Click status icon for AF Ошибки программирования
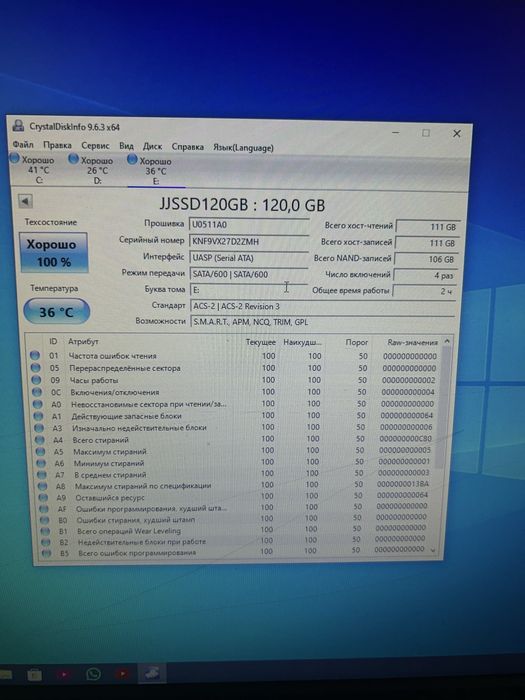The width and height of the screenshot is (525, 700). coord(44,508)
